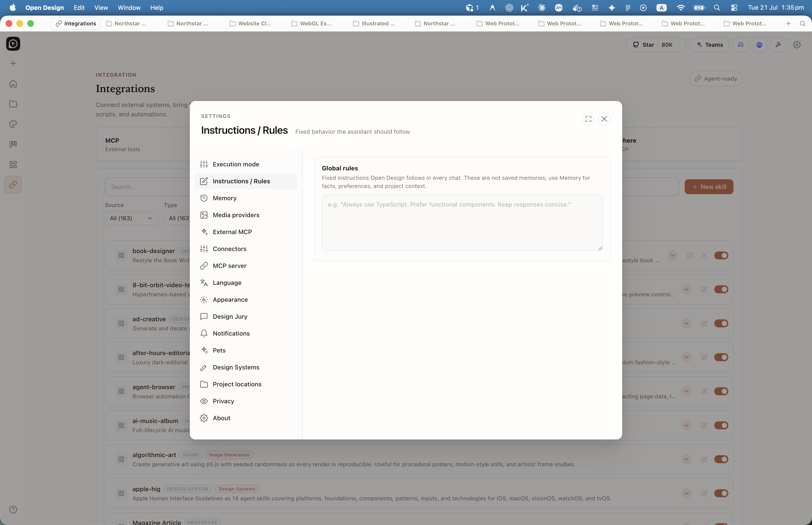Image resolution: width=812 pixels, height=525 pixels.
Task: Switch to the Website Cl... tab
Action: point(250,24)
